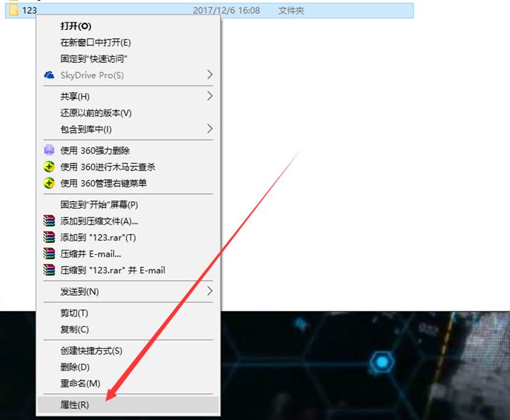
Task: Click the 360强力删除 icon
Action: [50, 150]
